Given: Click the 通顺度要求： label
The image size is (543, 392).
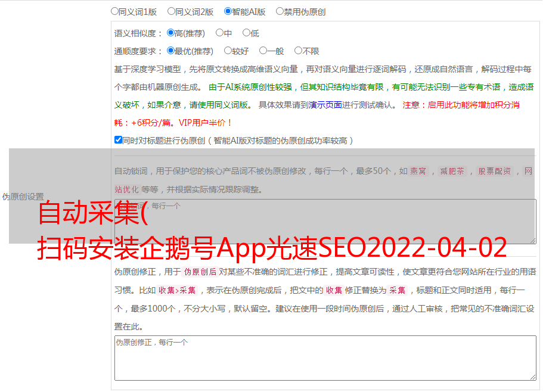Looking at the screenshot, I should point(138,51).
